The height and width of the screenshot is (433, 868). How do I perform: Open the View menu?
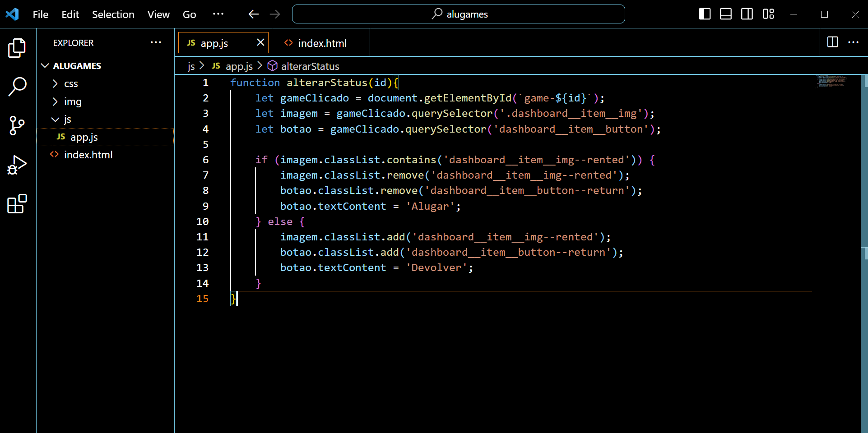point(158,14)
